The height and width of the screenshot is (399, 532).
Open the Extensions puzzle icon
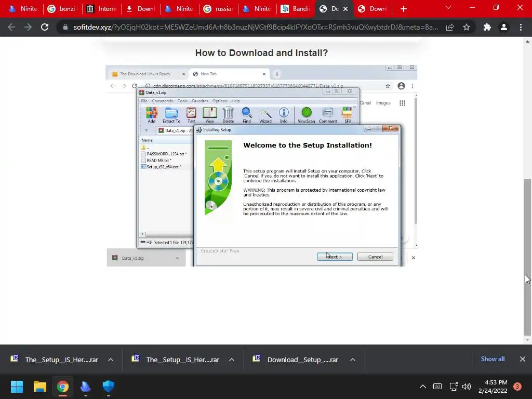pyautogui.click(x=487, y=27)
